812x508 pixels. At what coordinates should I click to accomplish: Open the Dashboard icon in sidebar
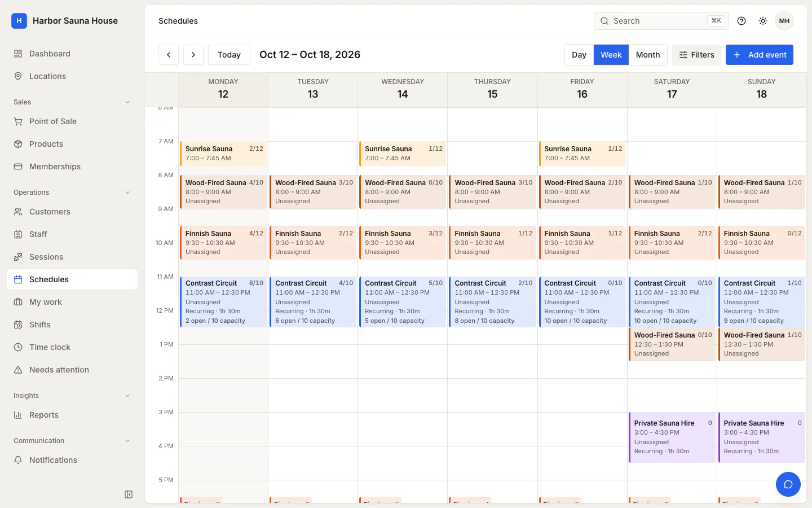18,54
